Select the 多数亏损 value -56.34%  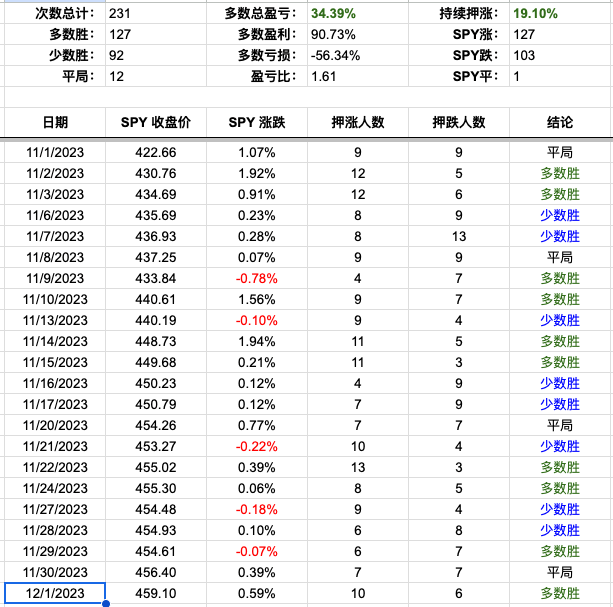tap(358, 55)
